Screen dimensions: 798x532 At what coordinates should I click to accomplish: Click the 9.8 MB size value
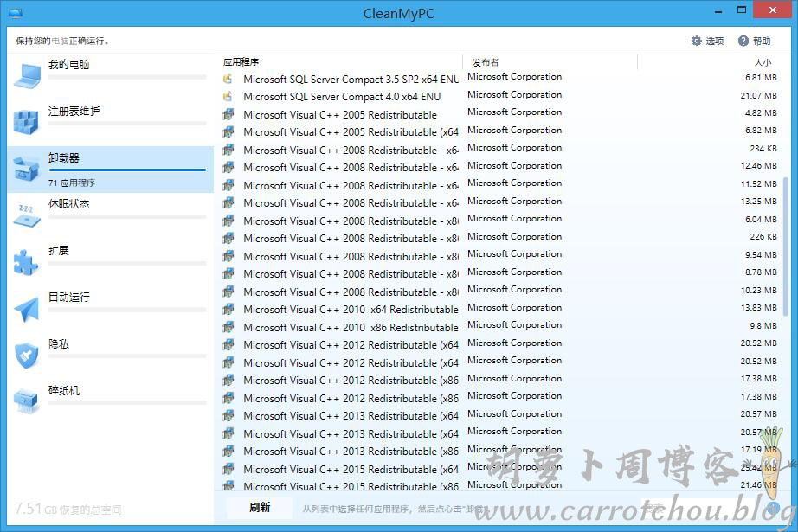(763, 325)
